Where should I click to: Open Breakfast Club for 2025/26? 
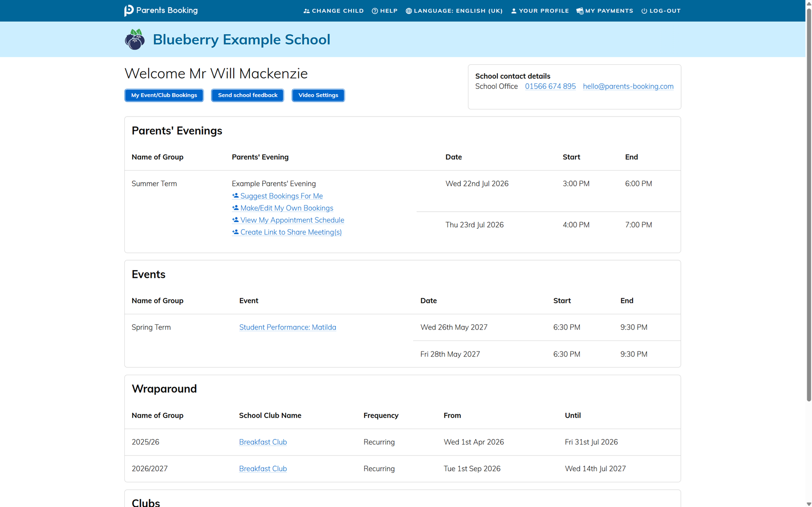(263, 442)
